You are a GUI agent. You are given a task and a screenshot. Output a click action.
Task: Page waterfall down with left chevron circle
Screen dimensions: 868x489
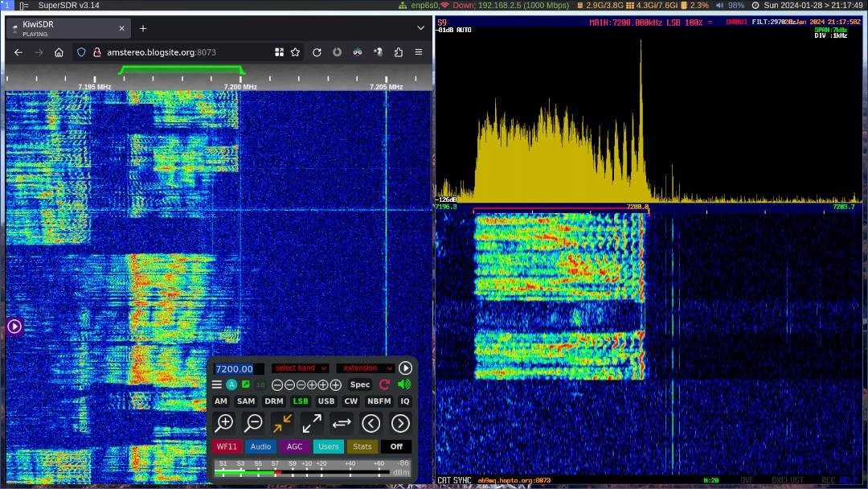pos(371,423)
